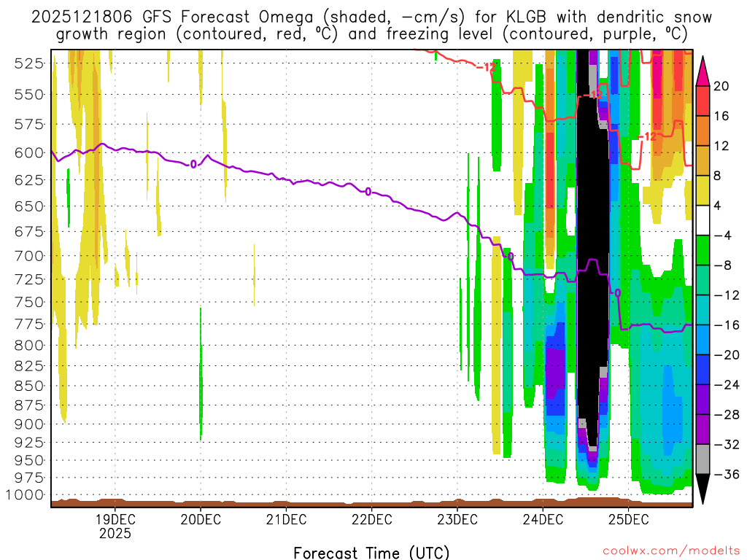Click the 1000 pressure level label
747x560 pixels.
click(x=25, y=495)
